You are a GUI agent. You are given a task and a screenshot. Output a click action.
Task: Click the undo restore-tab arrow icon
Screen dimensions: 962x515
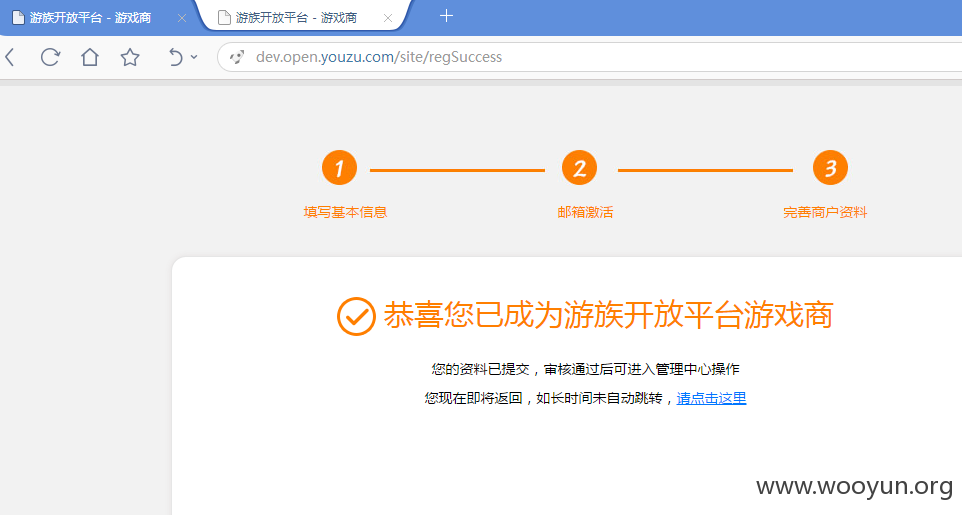(x=175, y=57)
